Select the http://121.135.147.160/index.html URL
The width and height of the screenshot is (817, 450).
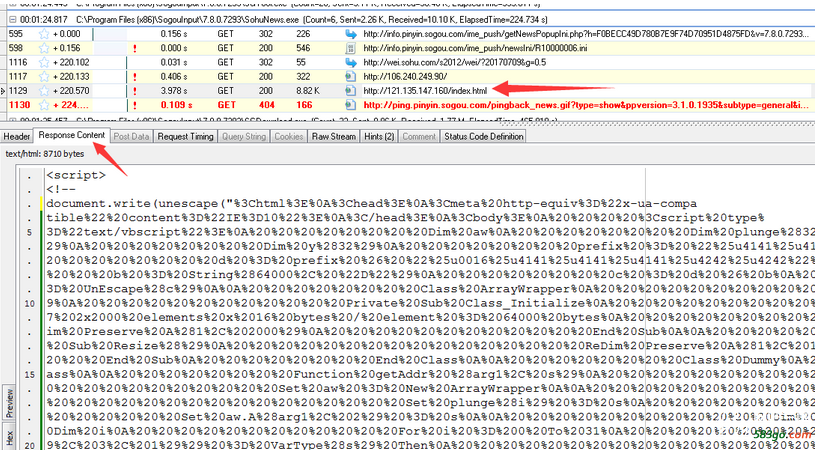point(425,91)
